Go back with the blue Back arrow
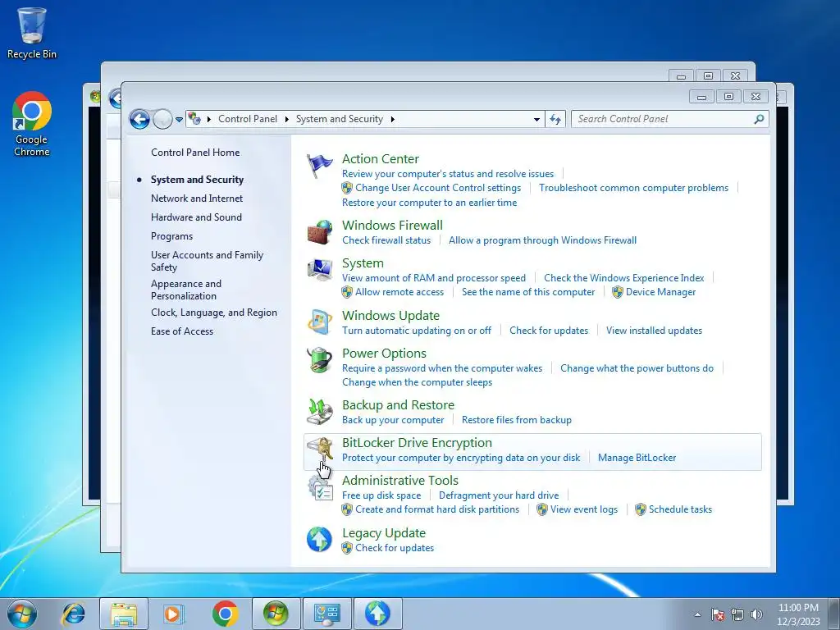 pyautogui.click(x=139, y=119)
